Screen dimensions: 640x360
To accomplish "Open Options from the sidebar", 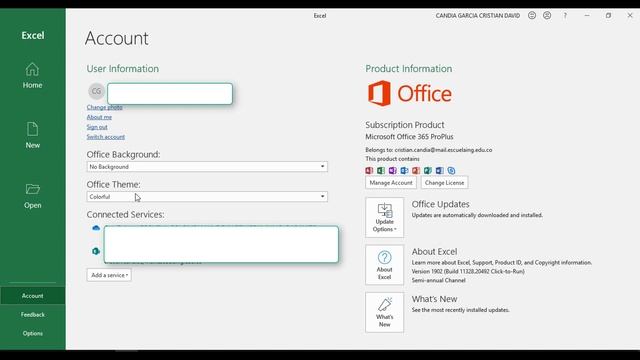I will tap(33, 333).
